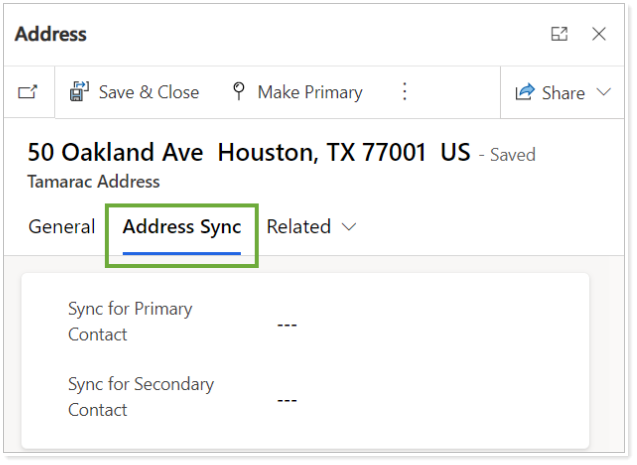
Task: Click the Share arrow icon
Action: 524,92
